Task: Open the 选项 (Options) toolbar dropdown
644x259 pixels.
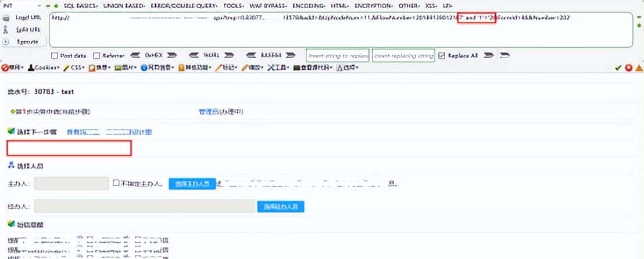Action: (348, 68)
